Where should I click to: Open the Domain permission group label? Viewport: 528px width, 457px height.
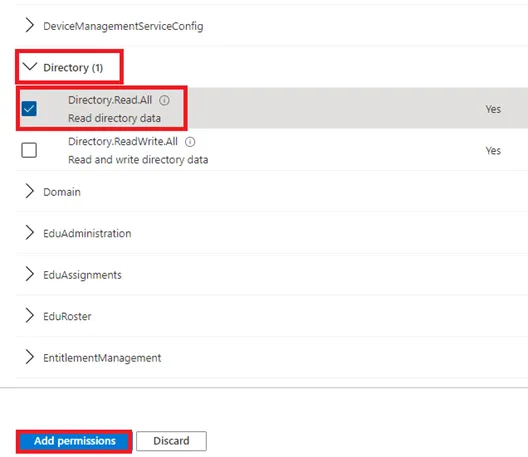[x=62, y=192]
